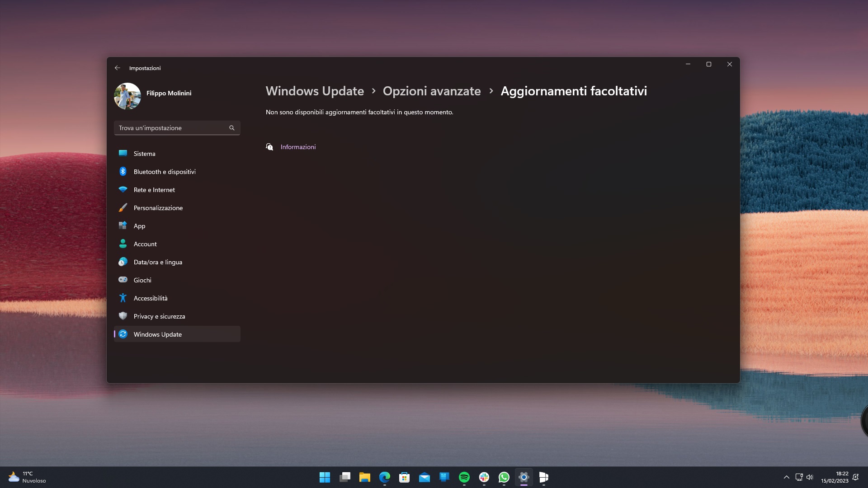Open Task View on the taskbar
The height and width of the screenshot is (488, 868).
[x=345, y=477]
